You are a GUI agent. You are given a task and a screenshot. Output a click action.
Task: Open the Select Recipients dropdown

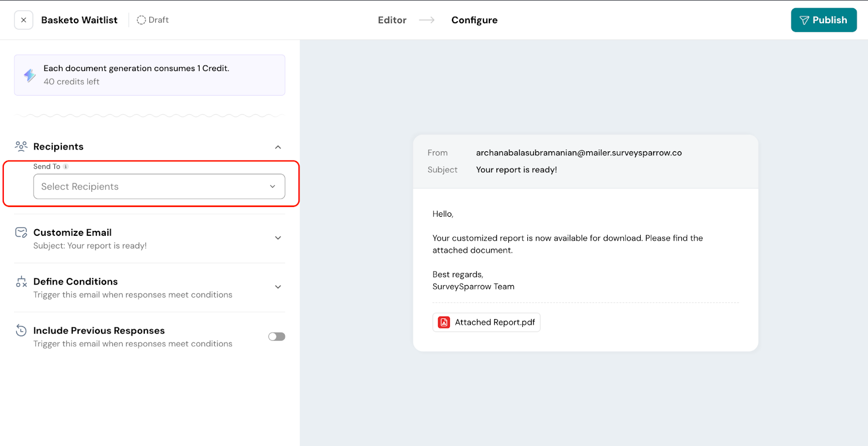point(159,186)
